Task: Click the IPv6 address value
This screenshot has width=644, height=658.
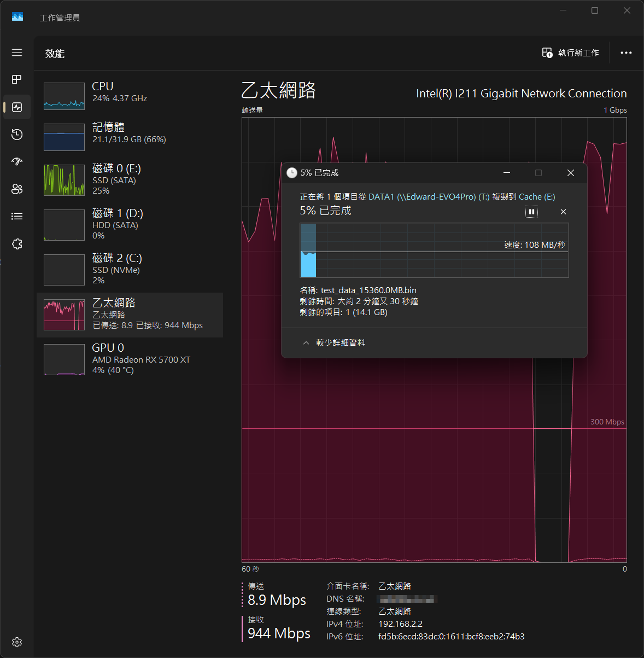Action: [452, 637]
